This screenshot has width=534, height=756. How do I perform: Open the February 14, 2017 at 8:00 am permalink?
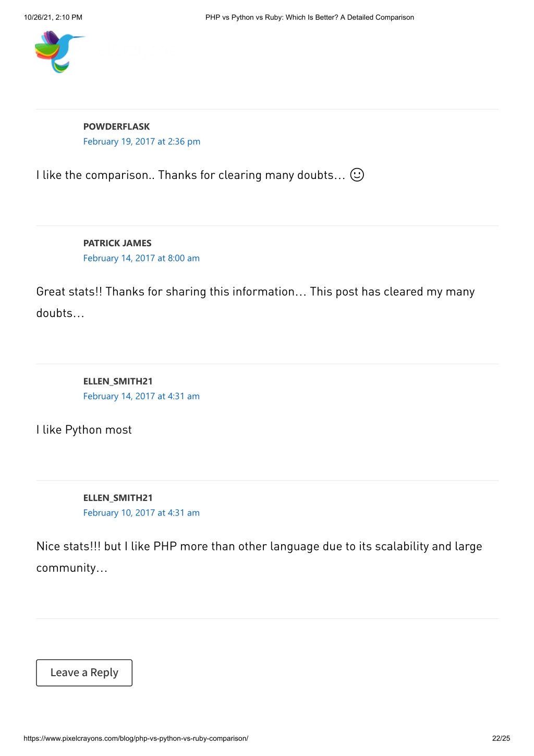(141, 258)
